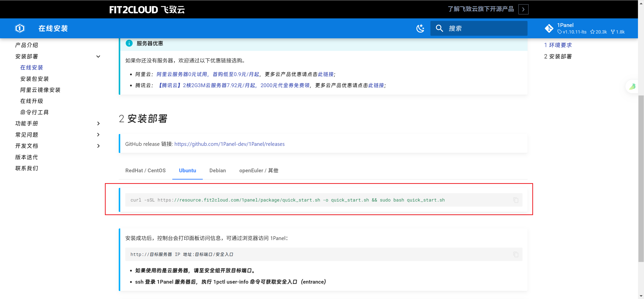This screenshot has height=299, width=644.
Task: Open the 1Panel GitHub repository icon
Action: coord(549,28)
